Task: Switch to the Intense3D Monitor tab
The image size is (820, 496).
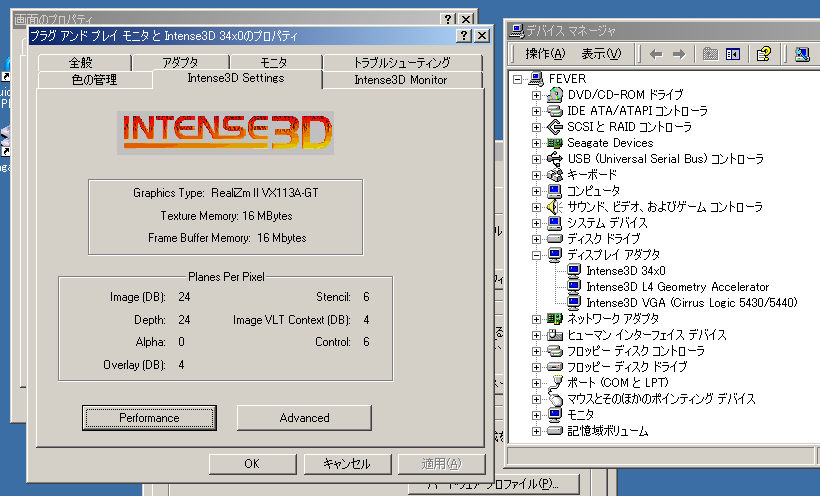Action: click(x=402, y=80)
